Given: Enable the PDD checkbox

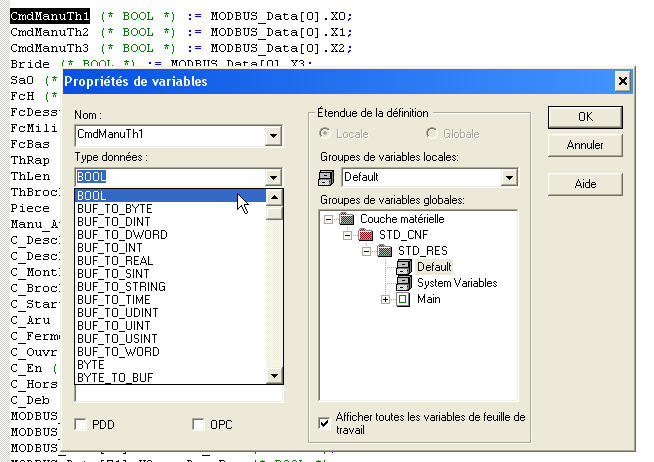Looking at the screenshot, I should (x=80, y=424).
